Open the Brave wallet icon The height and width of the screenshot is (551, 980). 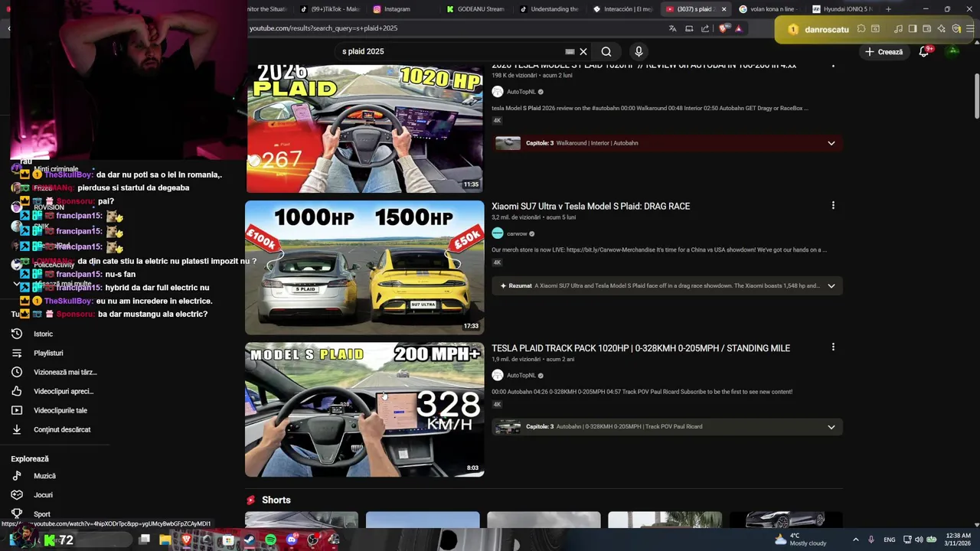click(926, 29)
